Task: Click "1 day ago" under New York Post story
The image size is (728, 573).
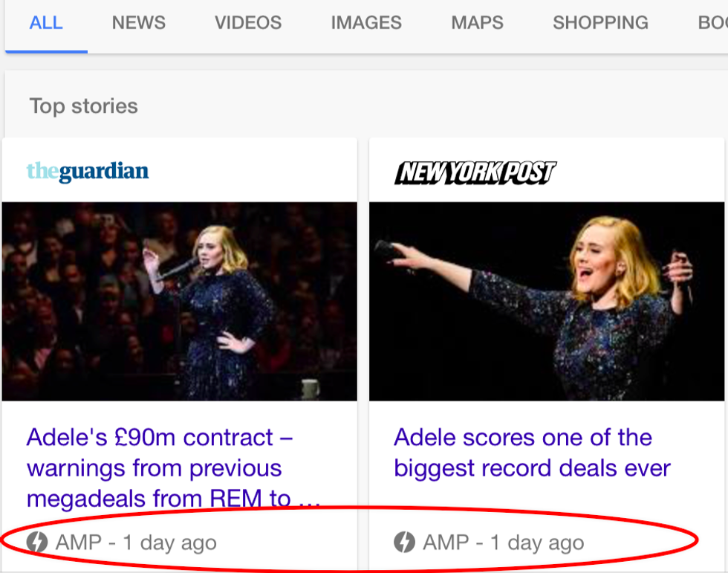Action: 537,543
